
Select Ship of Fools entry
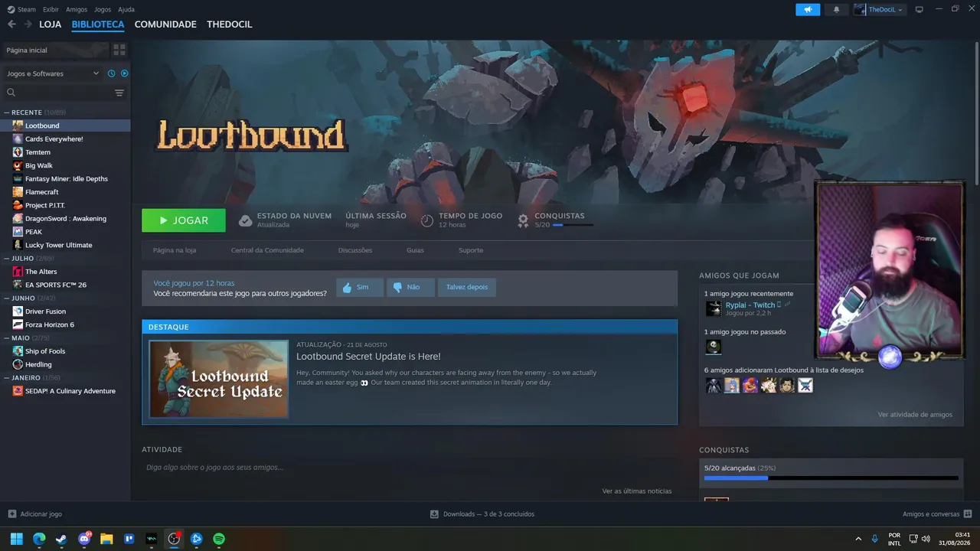[x=65, y=351]
